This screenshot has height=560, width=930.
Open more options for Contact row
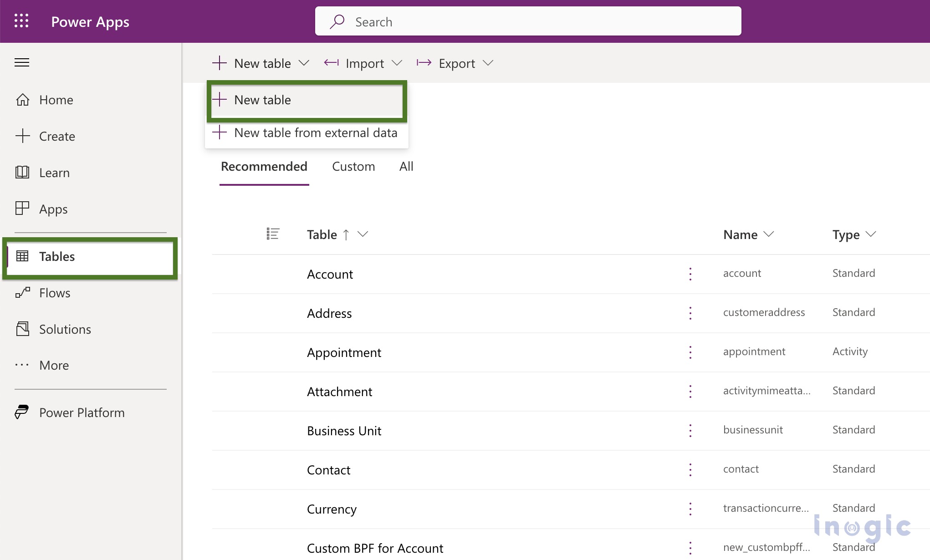tap(690, 469)
